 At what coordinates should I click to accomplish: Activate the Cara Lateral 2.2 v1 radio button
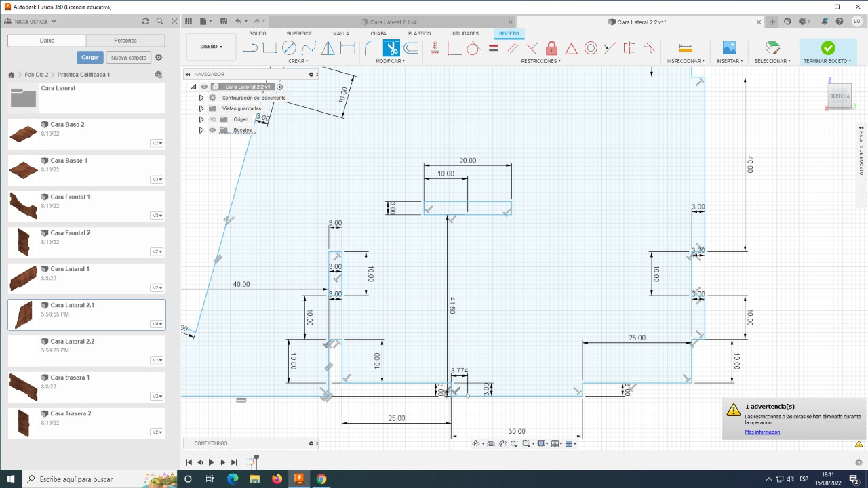[x=279, y=87]
